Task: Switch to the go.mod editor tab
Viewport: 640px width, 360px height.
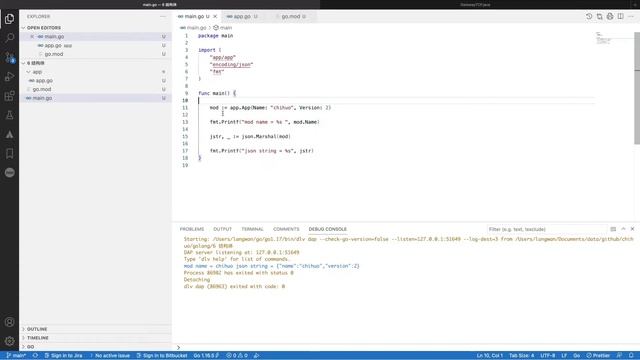Action: coord(291,16)
